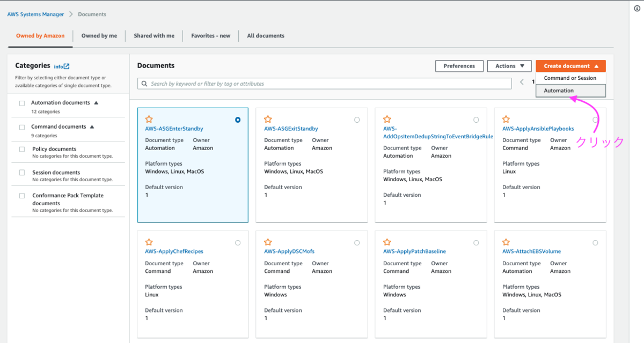The image size is (644, 343).
Task: Go to AWS Systems Manager breadcrumb
Action: pyautogui.click(x=35, y=14)
